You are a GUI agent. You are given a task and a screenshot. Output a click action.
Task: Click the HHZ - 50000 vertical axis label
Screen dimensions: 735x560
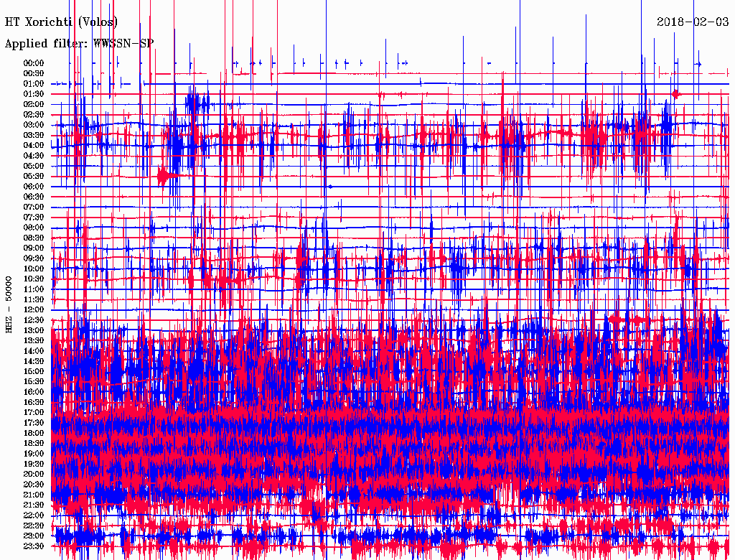click(x=9, y=304)
